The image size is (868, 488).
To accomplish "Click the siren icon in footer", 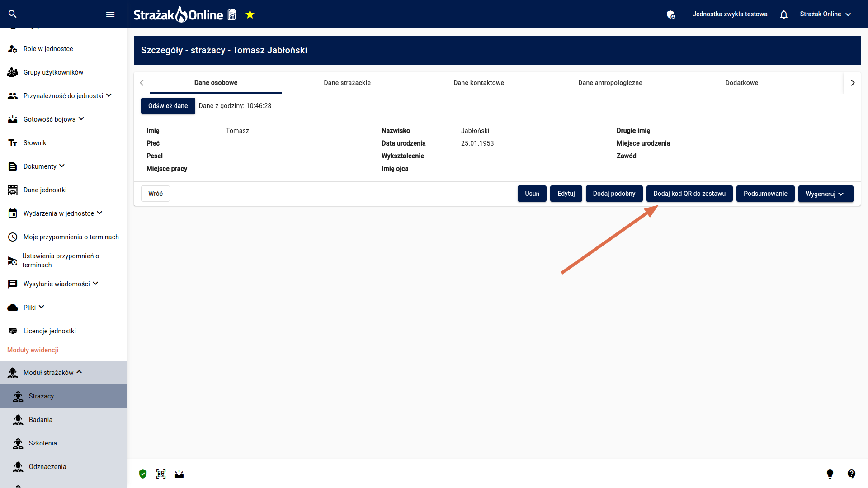I will point(179,474).
